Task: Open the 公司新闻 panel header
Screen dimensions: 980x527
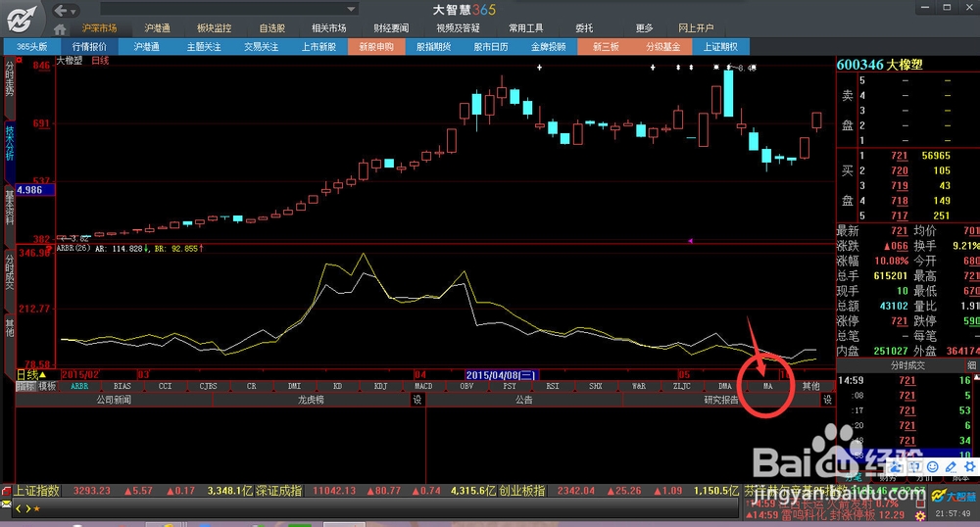Action: pyautogui.click(x=114, y=400)
